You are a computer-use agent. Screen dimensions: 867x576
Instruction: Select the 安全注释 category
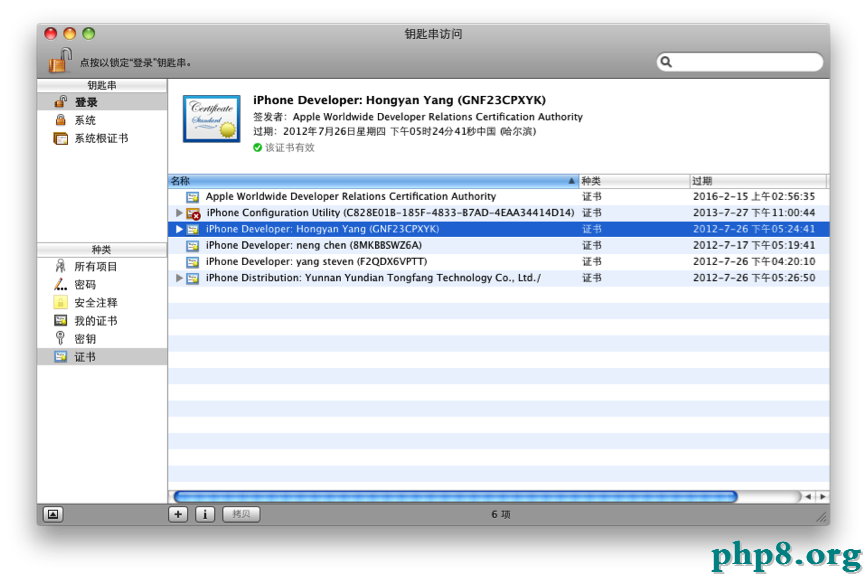(x=95, y=302)
